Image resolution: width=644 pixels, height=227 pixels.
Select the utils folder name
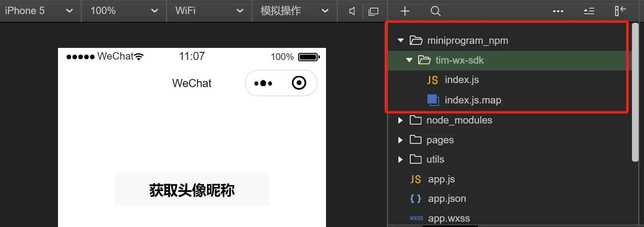point(435,159)
